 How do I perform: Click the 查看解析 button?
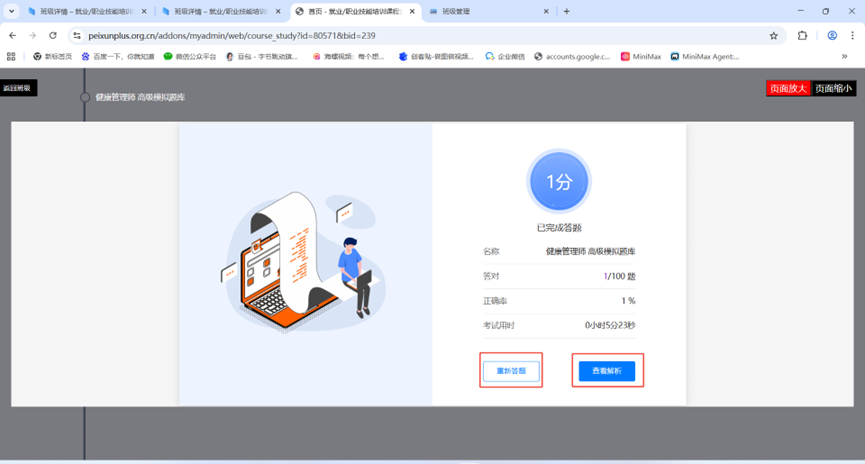coord(607,371)
